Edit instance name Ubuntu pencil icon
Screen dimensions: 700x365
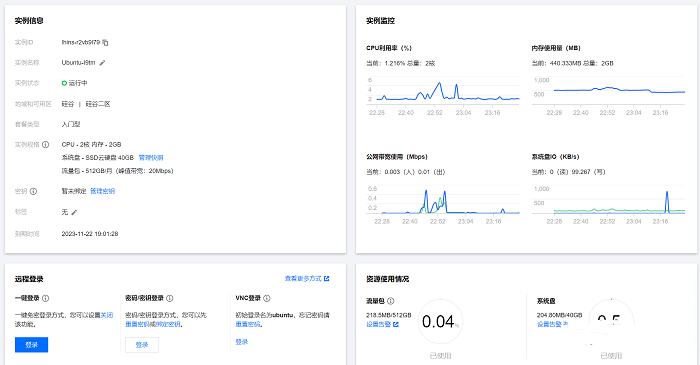tap(102, 63)
